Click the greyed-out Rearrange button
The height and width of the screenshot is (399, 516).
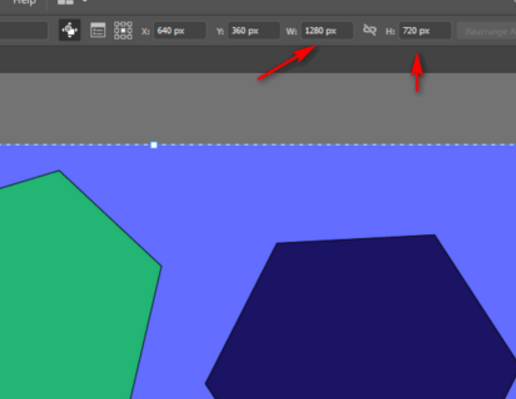click(486, 31)
